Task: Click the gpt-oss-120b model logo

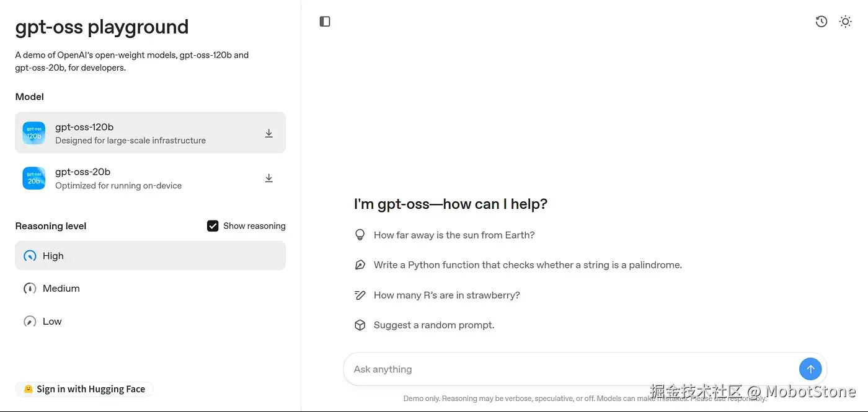Action: pos(34,133)
